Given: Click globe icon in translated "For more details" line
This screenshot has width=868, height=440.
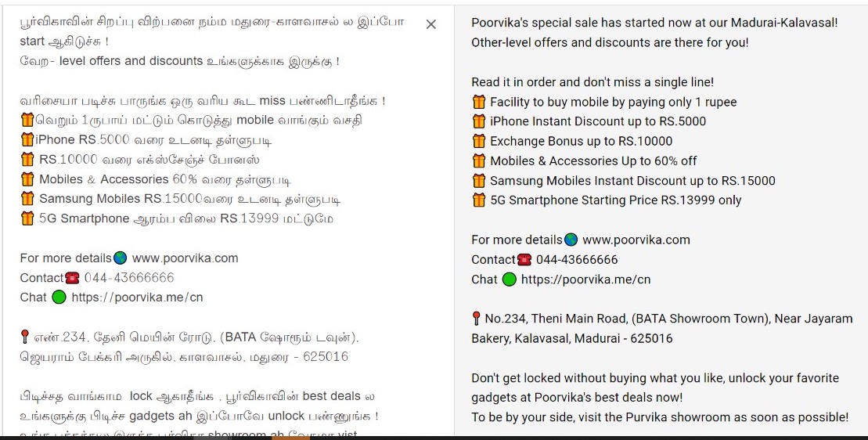Looking at the screenshot, I should coord(571,240).
